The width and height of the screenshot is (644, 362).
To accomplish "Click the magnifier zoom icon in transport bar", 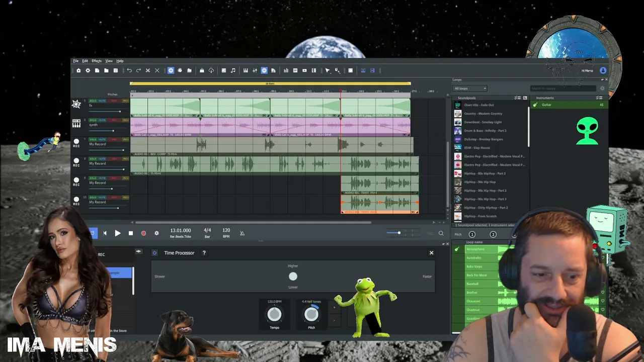I will click(441, 233).
